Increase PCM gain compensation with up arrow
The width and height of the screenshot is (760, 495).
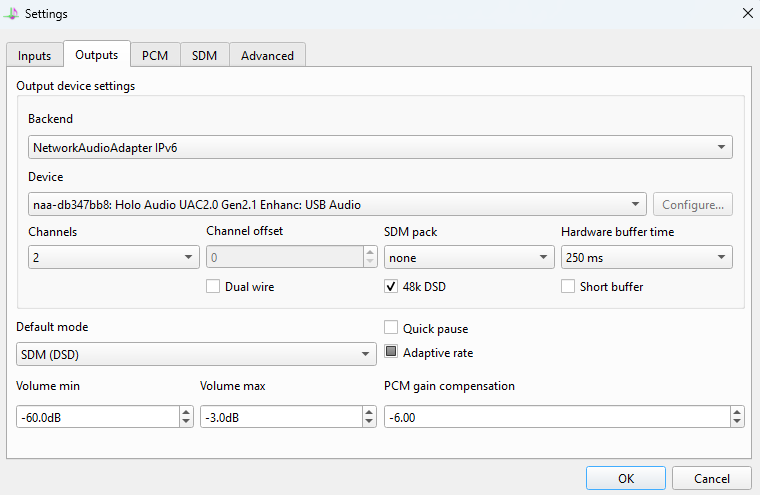click(x=737, y=412)
